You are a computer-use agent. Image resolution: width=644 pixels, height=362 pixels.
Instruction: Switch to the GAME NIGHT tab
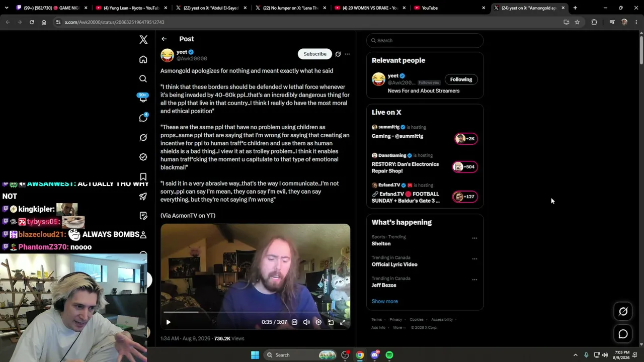point(52,8)
